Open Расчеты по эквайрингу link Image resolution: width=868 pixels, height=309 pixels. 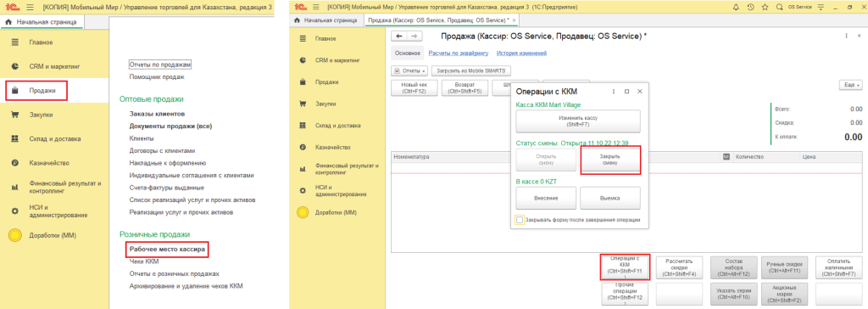click(459, 53)
